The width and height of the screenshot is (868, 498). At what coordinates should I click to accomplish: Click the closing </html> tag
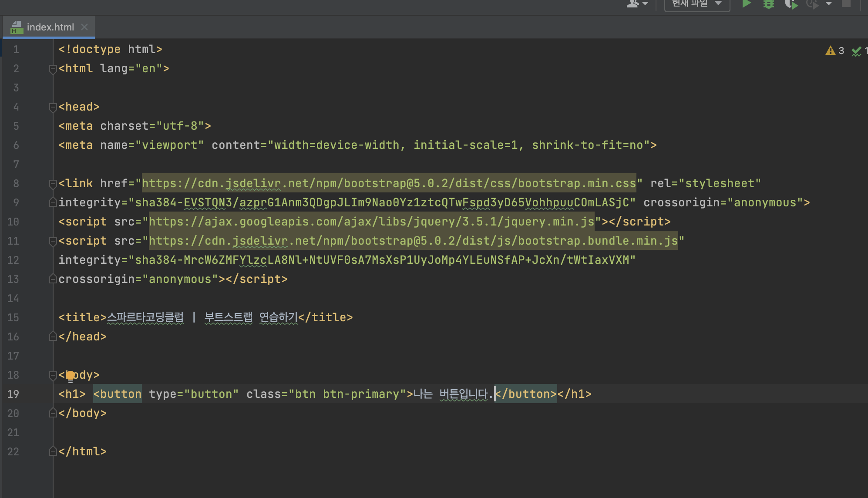coord(83,451)
